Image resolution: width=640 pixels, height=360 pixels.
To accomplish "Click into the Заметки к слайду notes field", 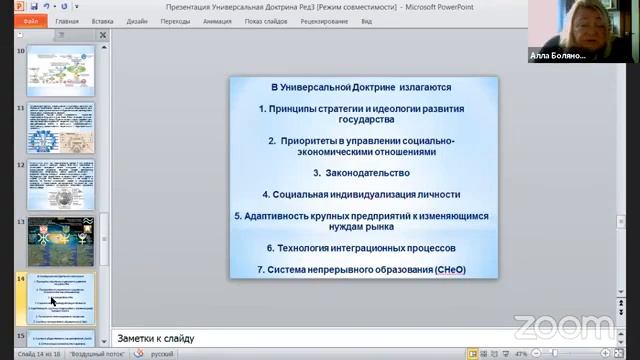I will (x=363, y=338).
